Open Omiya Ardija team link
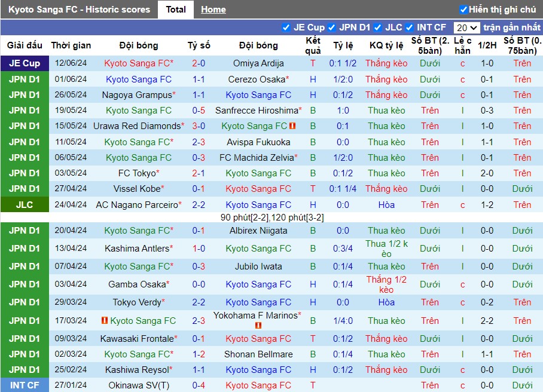 (258, 63)
